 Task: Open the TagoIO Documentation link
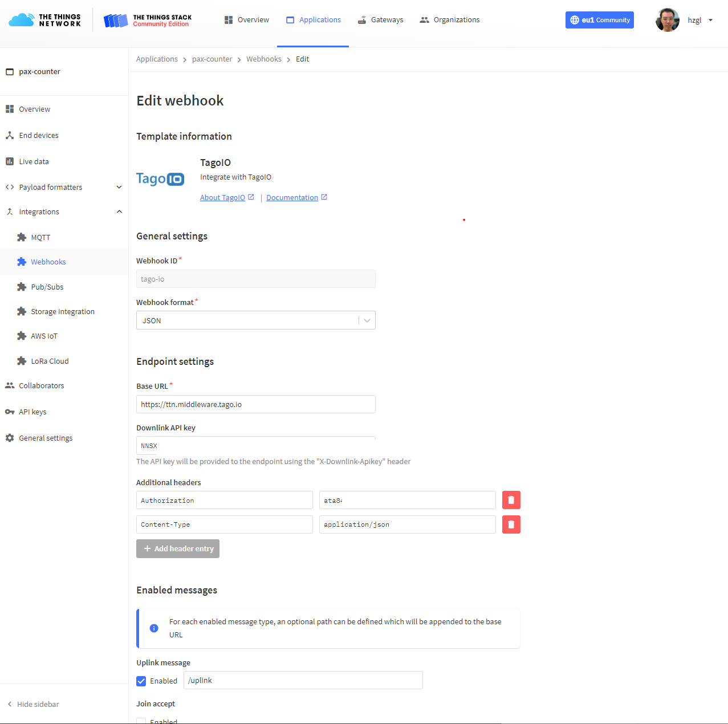pos(292,197)
